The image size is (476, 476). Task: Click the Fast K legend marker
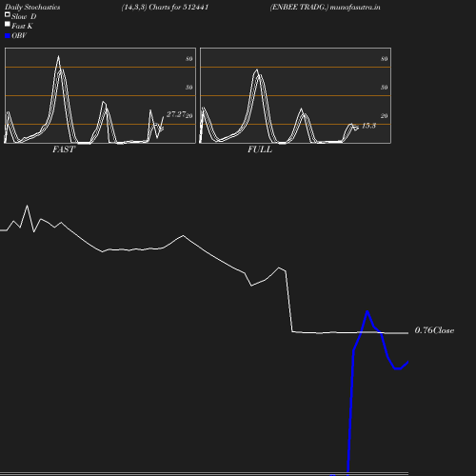click(8, 24)
